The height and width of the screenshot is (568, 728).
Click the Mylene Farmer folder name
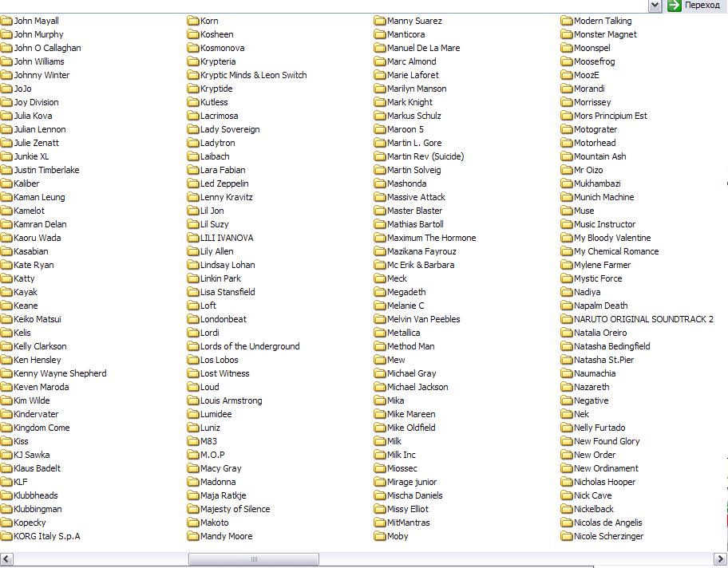603,265
